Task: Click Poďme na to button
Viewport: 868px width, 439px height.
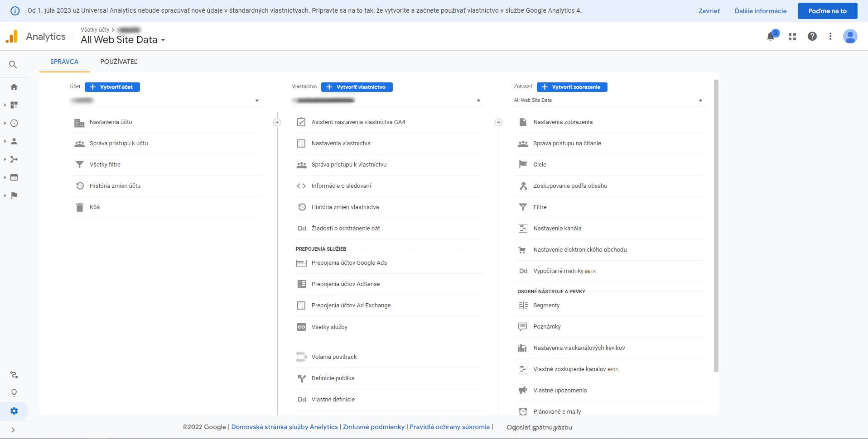Action: (x=827, y=11)
